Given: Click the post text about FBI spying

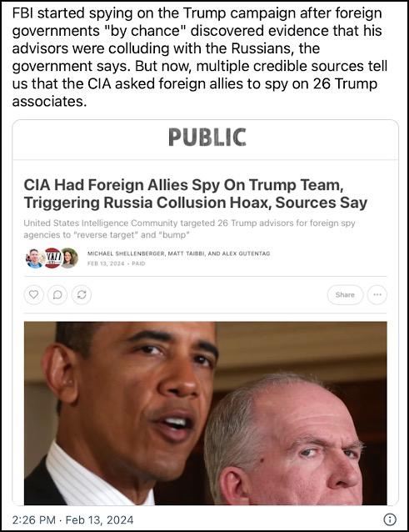Looking at the screenshot, I should pyautogui.click(x=199, y=57).
